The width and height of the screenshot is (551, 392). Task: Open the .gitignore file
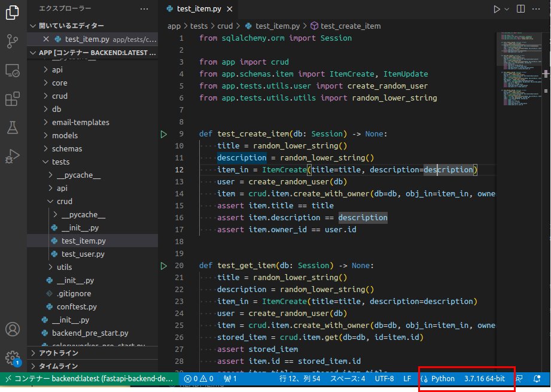pos(93,294)
